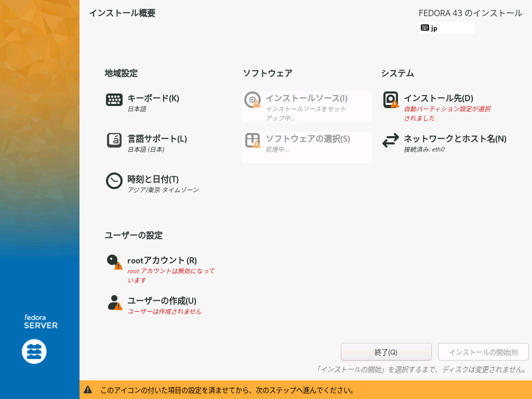
Task: Click the clock icon for 時刻と日付
Action: pyautogui.click(x=114, y=181)
